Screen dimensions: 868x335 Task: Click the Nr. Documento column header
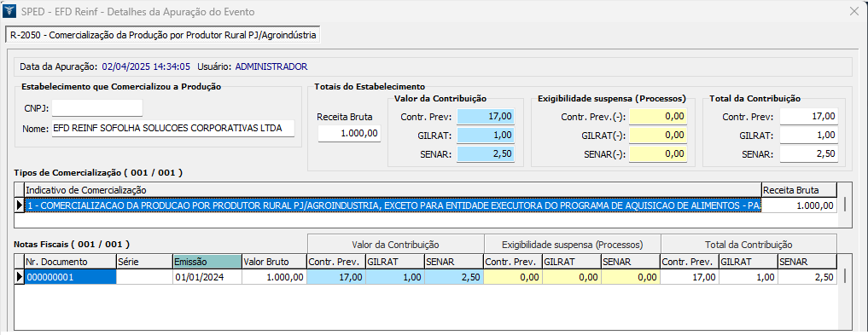pos(70,262)
